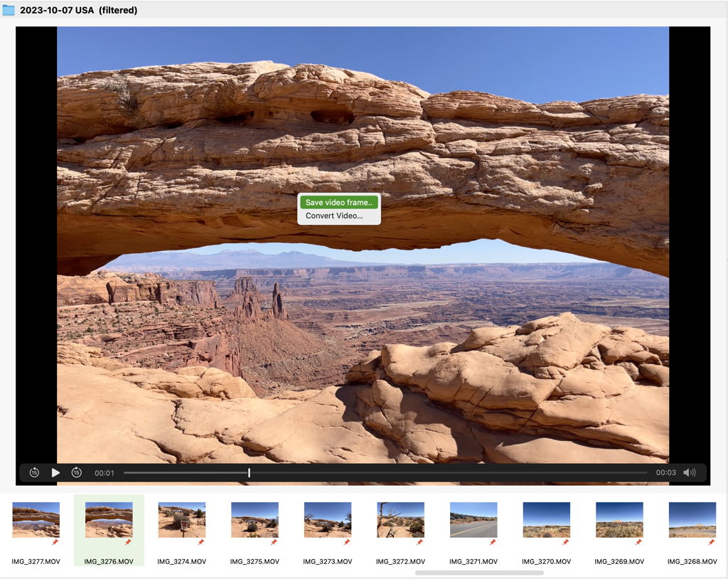
Task: Click the blue folder icon in title
Action: click(x=9, y=10)
